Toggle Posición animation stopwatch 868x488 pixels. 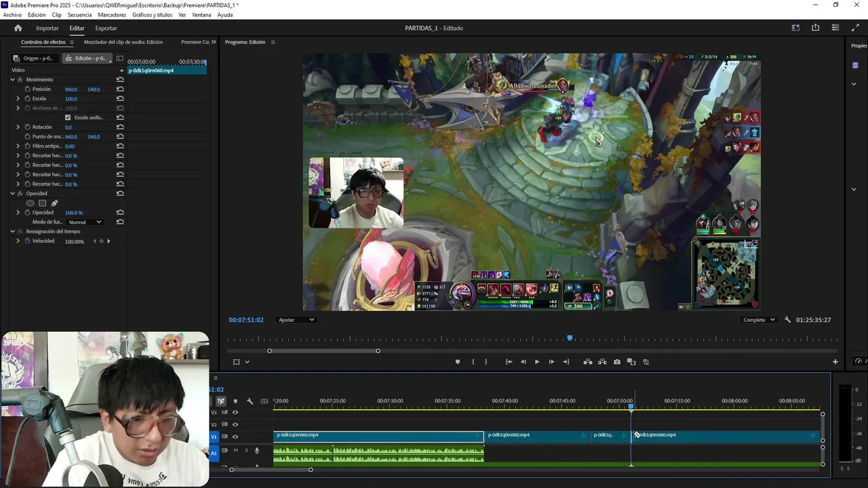[28, 89]
